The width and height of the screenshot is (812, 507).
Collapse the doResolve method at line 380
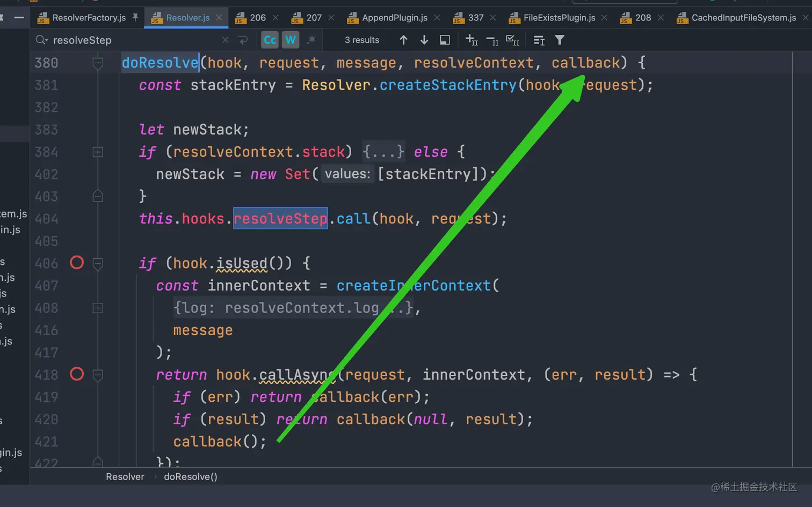pos(98,63)
